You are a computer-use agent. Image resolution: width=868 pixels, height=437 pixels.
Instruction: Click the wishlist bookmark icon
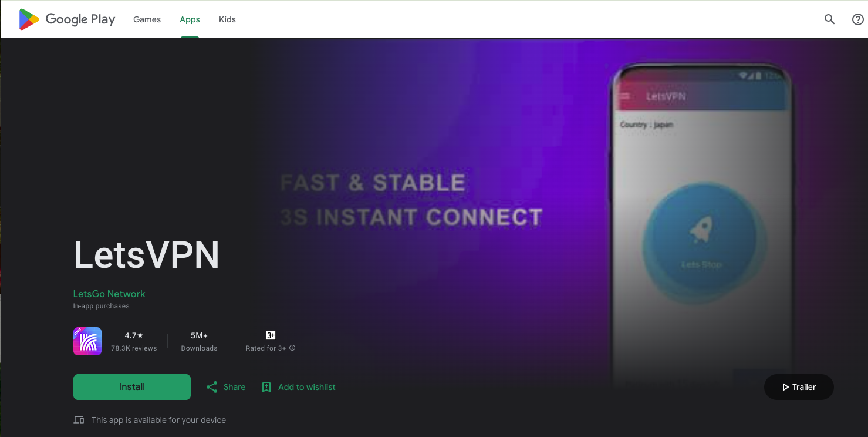click(266, 387)
